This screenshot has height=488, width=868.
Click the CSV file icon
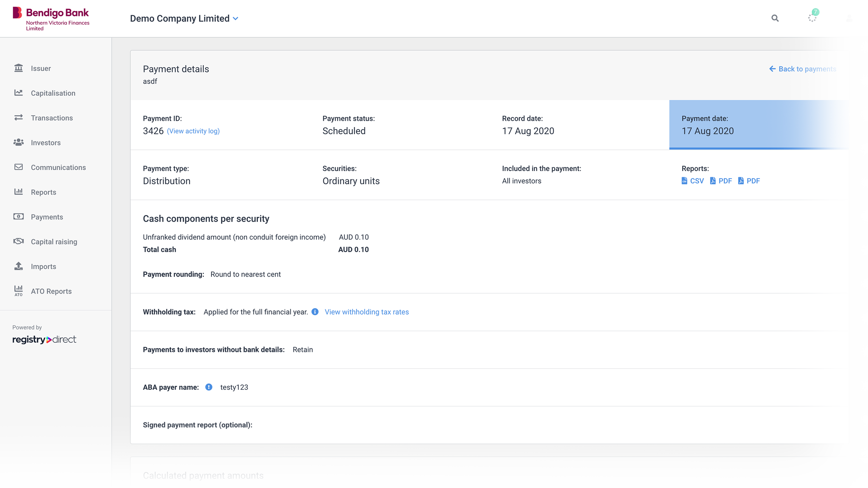[684, 181]
